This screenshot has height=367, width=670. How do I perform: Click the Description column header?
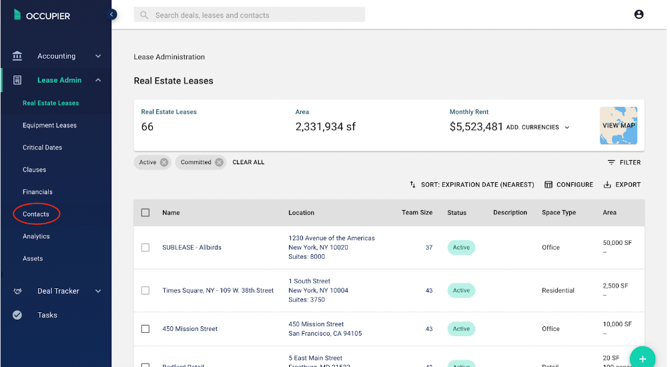(x=510, y=212)
